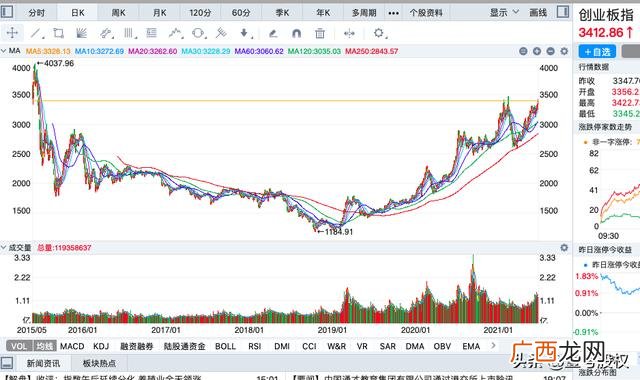Switch to 120分 tab

pyautogui.click(x=200, y=13)
